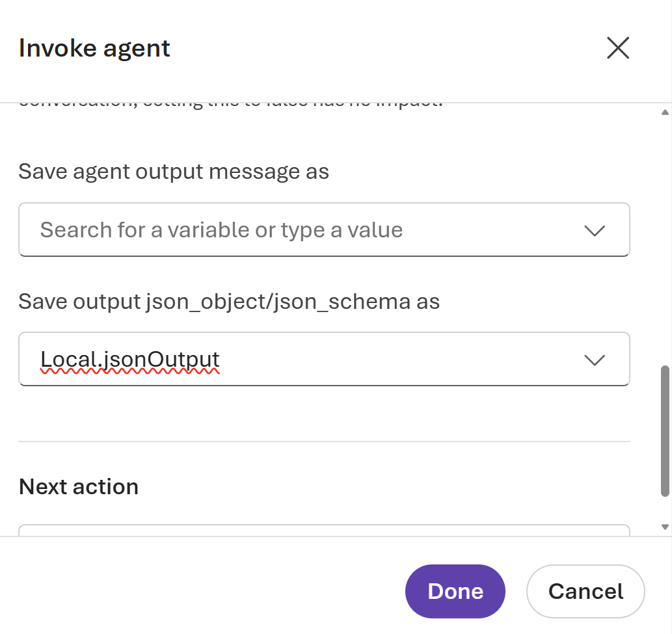Click the underlined Local.jsonOutput value text

click(130, 360)
